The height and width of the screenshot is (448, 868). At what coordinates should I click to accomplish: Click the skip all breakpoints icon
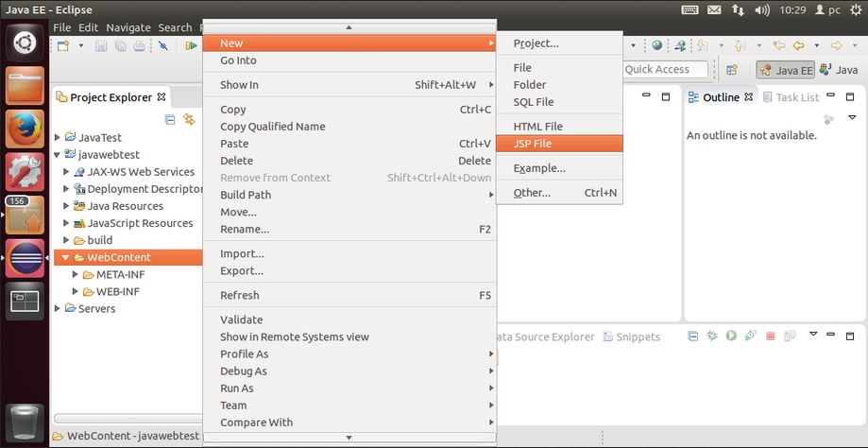[162, 46]
